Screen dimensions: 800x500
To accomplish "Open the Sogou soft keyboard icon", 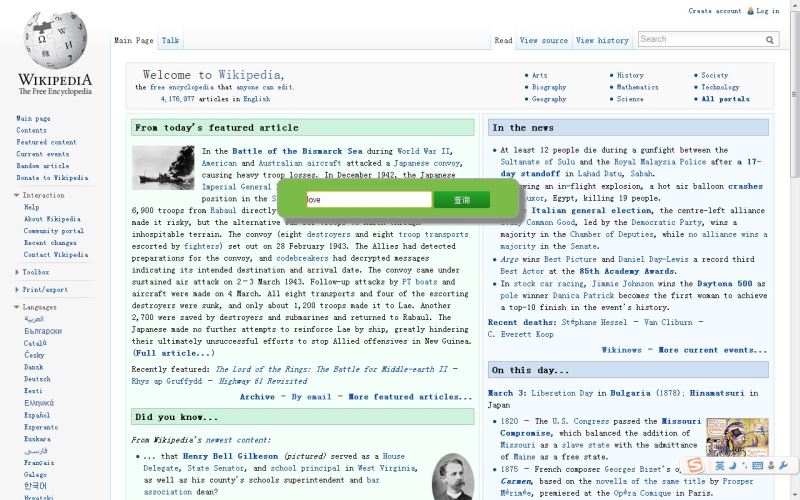I will coord(758,465).
